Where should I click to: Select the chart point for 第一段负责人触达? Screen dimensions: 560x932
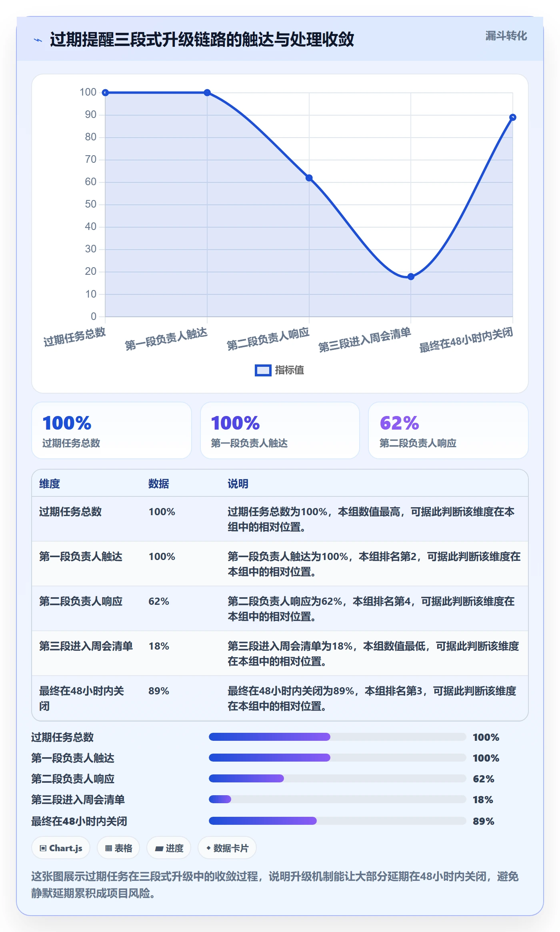click(207, 93)
